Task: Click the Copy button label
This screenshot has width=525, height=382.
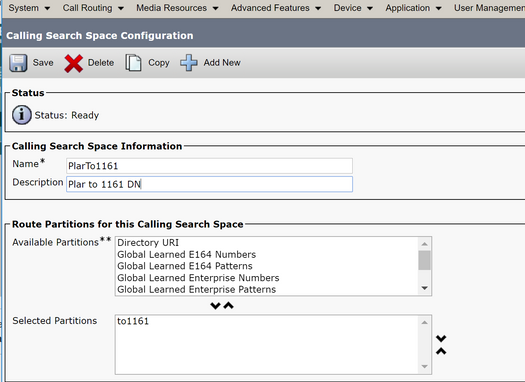Action: pyautogui.click(x=159, y=63)
